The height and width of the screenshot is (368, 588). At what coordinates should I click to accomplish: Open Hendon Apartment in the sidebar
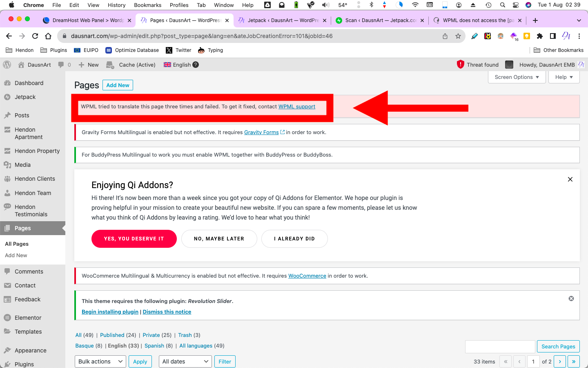coord(29,133)
